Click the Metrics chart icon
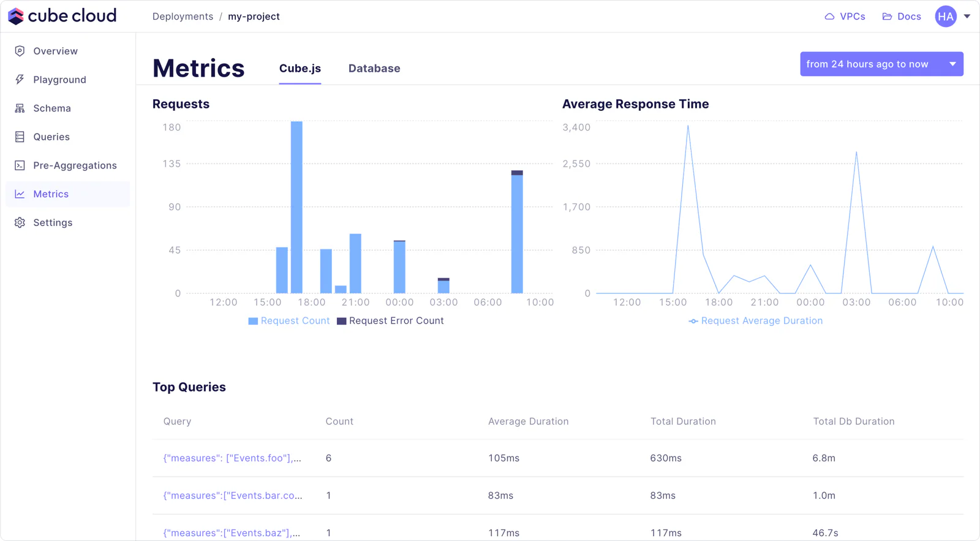 tap(20, 194)
